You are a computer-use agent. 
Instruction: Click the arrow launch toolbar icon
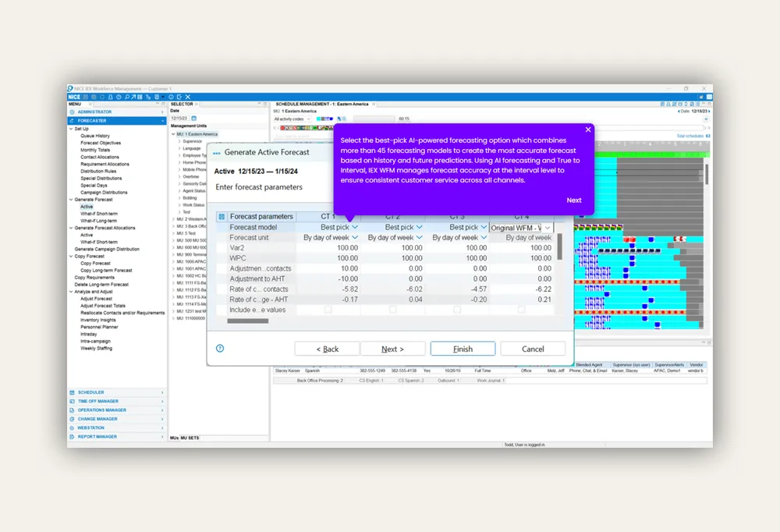click(133, 97)
